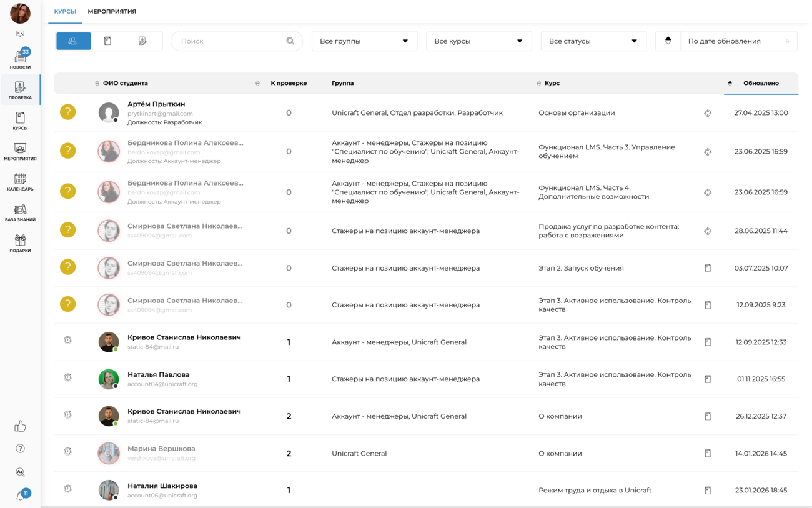Open the По дате обновления sort dropdown

click(x=739, y=41)
